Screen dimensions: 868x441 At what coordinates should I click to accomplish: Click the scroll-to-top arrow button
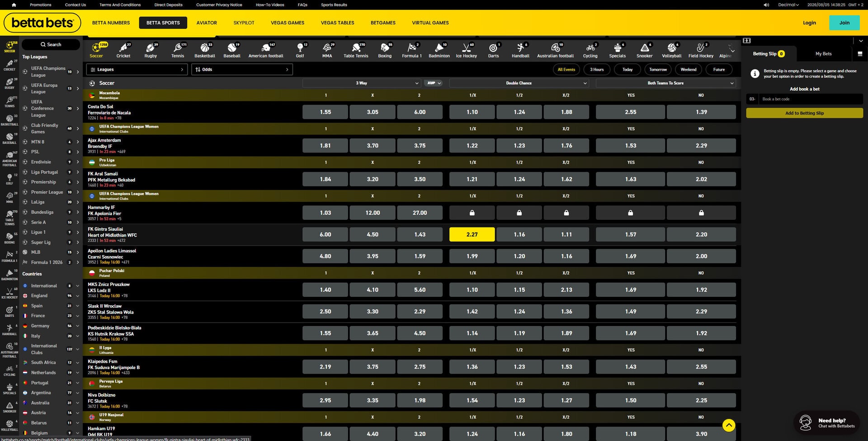click(x=728, y=425)
